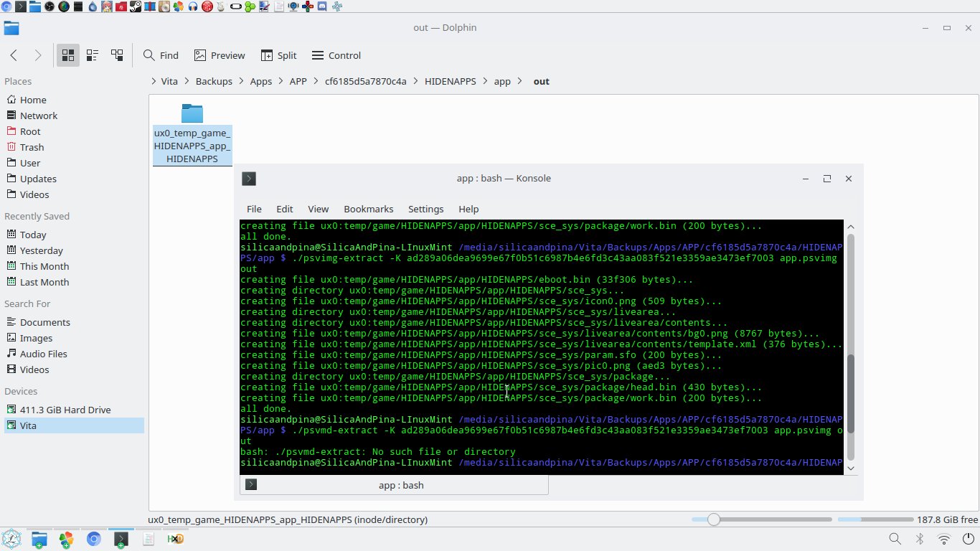Open Trash in Places panel
Viewport: 980px width, 551px height.
(x=32, y=147)
